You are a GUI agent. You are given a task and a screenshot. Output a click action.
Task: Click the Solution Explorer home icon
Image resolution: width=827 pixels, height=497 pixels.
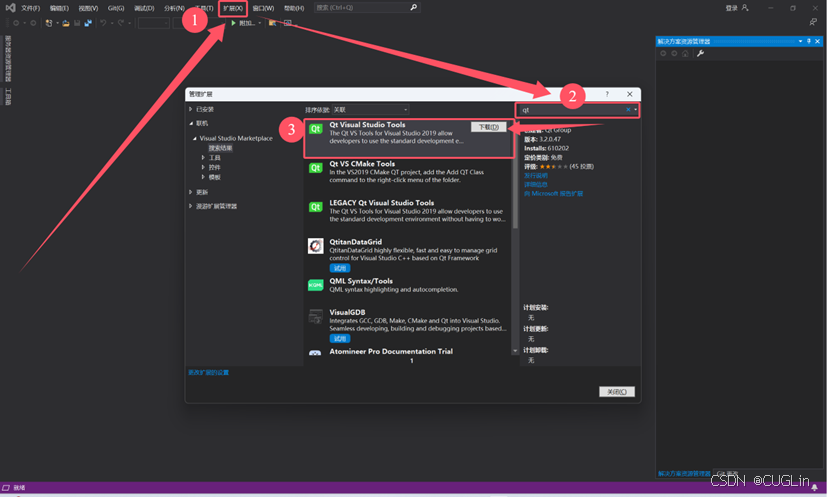[x=685, y=53]
